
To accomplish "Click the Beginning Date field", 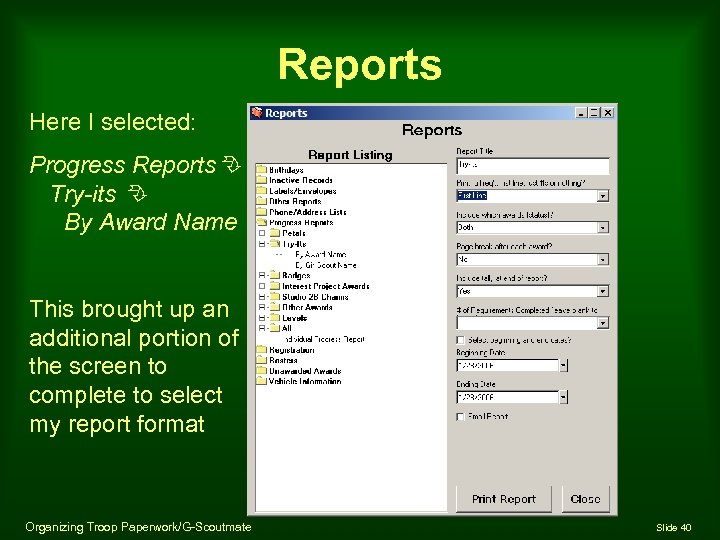I will coord(507,366).
